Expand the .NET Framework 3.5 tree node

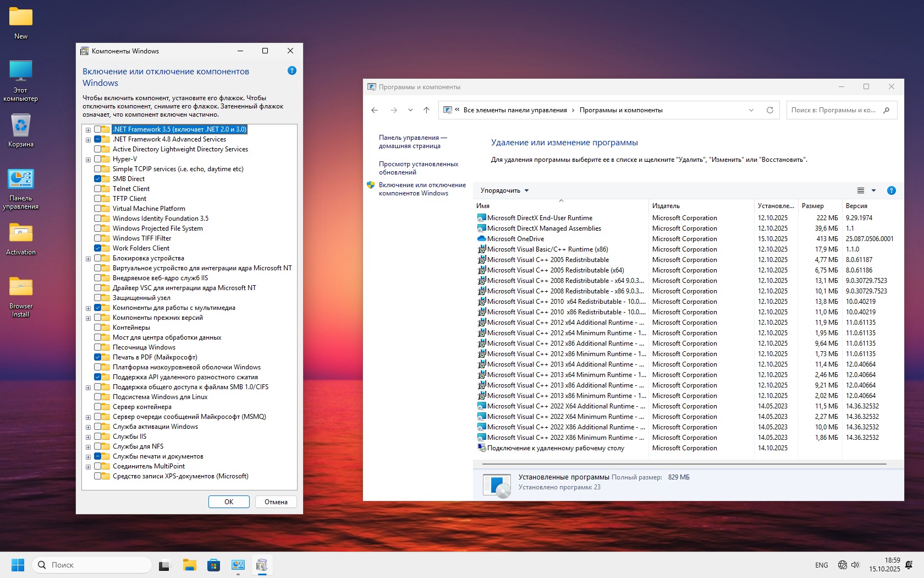pos(88,130)
